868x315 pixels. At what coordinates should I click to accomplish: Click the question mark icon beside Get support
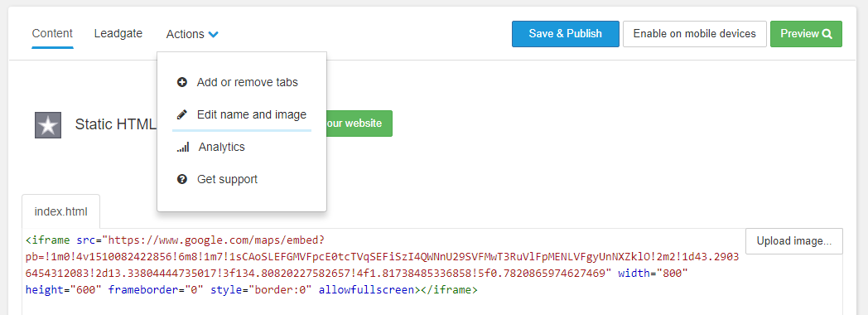point(181,179)
